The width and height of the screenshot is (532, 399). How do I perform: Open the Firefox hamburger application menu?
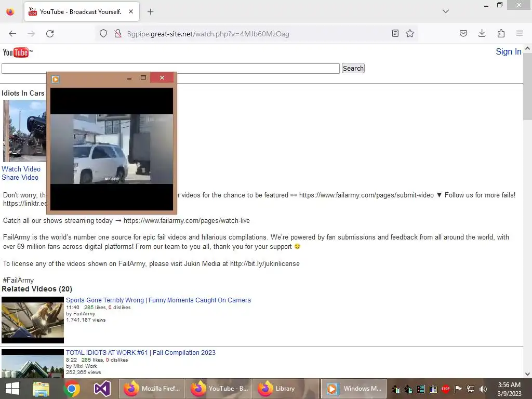520,33
